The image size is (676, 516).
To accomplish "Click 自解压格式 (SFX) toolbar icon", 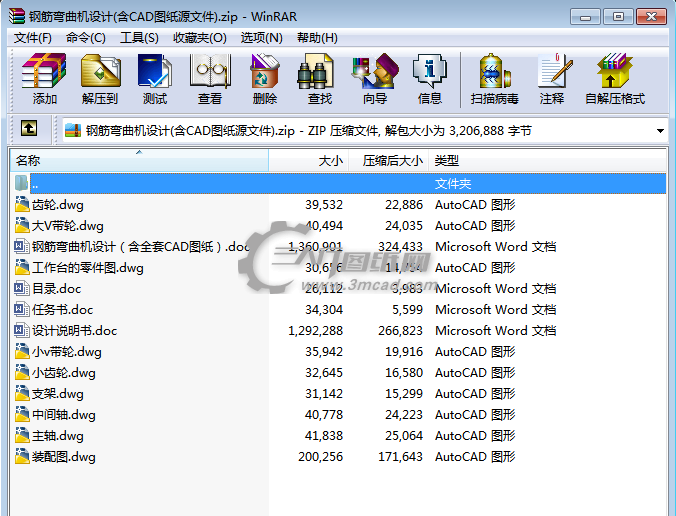I will [x=615, y=79].
